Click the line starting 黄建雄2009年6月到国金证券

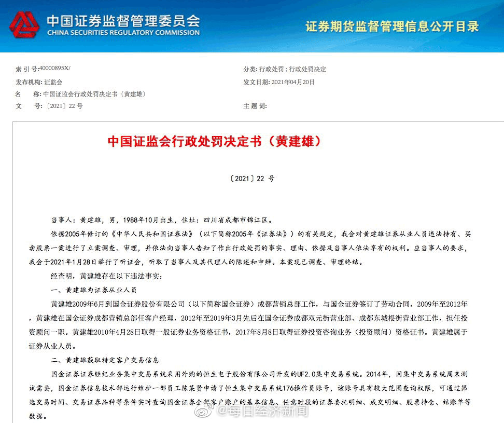click(x=259, y=304)
